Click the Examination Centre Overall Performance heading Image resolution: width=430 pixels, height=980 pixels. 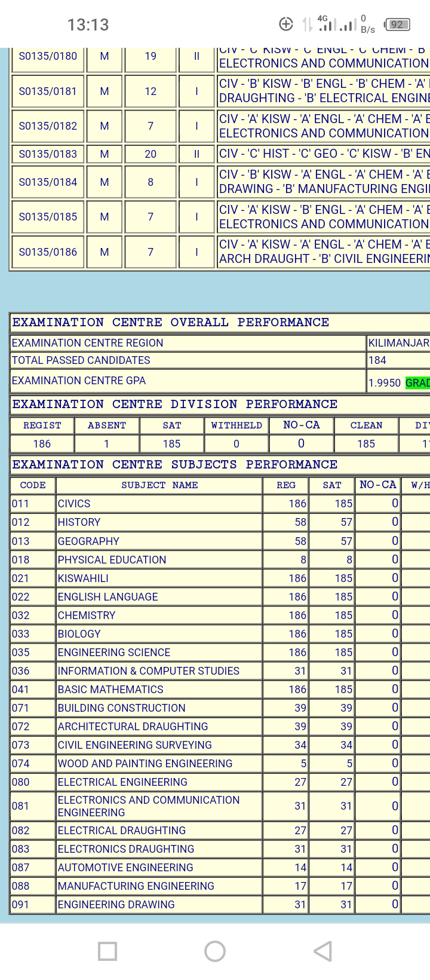171,323
